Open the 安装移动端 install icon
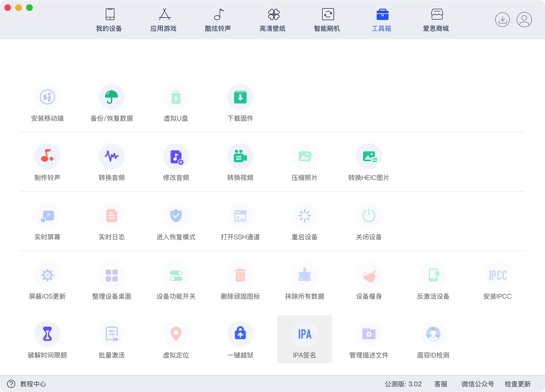Screen dimensions: 545x392 [47, 97]
